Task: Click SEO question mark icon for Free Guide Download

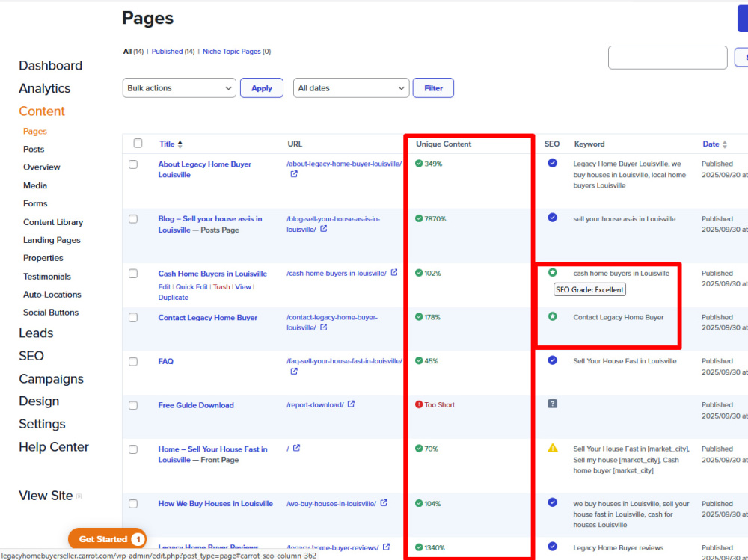Action: [553, 404]
